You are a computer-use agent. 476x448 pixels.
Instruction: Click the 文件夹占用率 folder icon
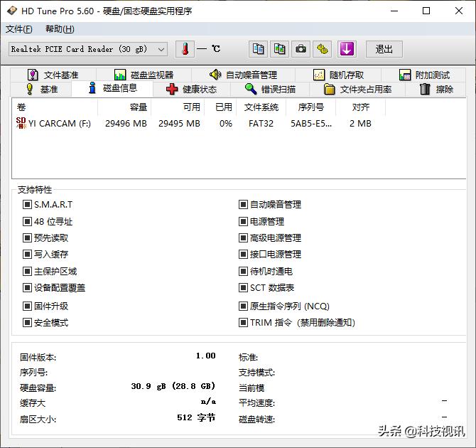click(x=330, y=90)
